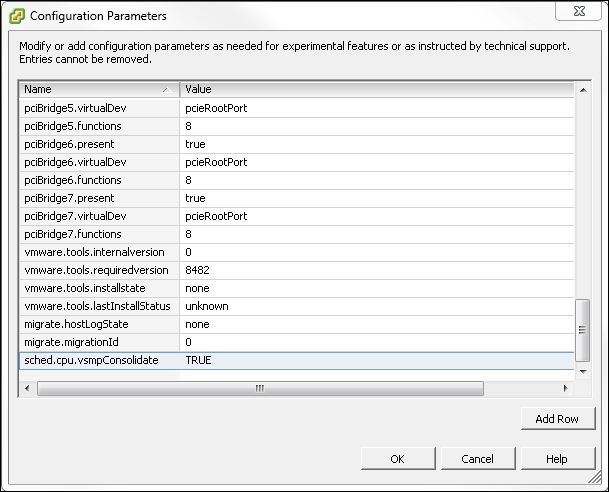Viewport: 609px width, 492px height.
Task: Click the Value column header
Action: coord(377,89)
